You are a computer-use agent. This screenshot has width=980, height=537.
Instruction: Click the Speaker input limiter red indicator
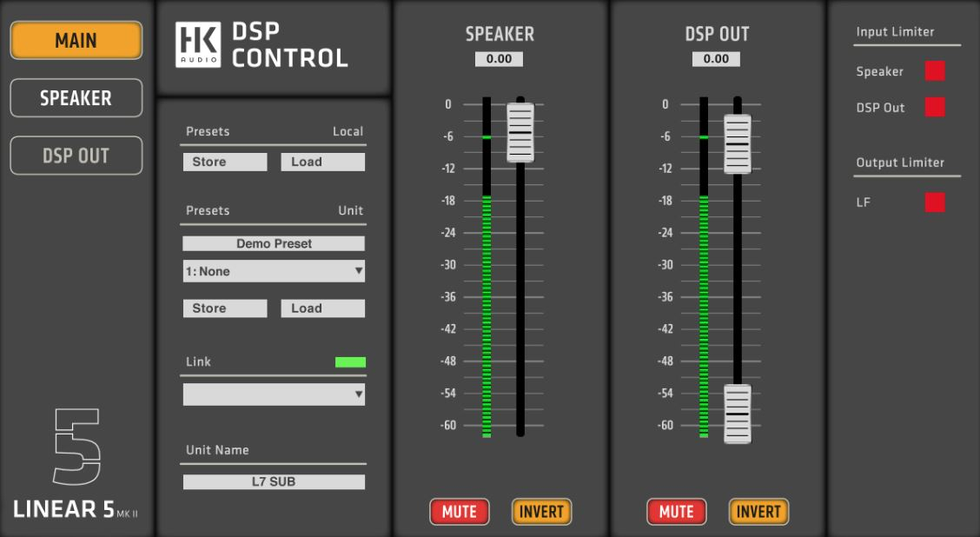pyautogui.click(x=935, y=70)
